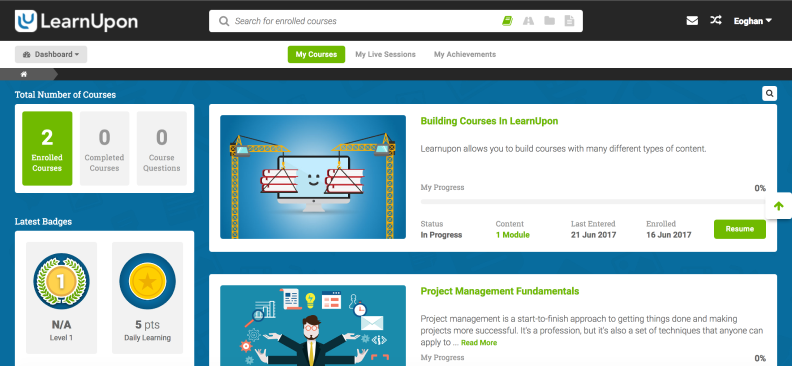Select the Enrolled Courses count tile
Screen dimensions: 792x383
(x=47, y=149)
